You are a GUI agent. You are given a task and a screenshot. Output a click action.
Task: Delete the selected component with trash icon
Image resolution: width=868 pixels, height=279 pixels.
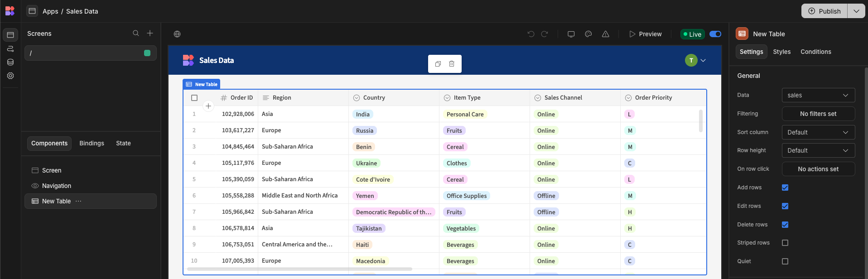coord(452,64)
